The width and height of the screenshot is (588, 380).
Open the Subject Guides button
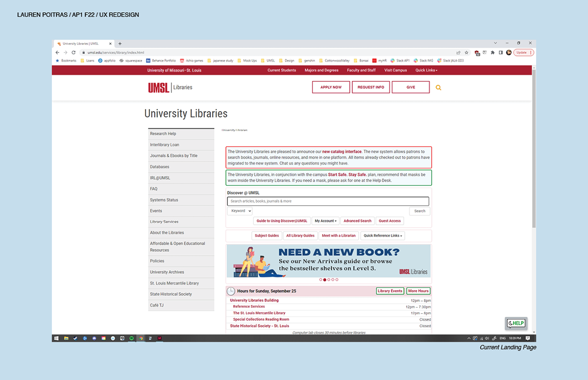tap(267, 236)
